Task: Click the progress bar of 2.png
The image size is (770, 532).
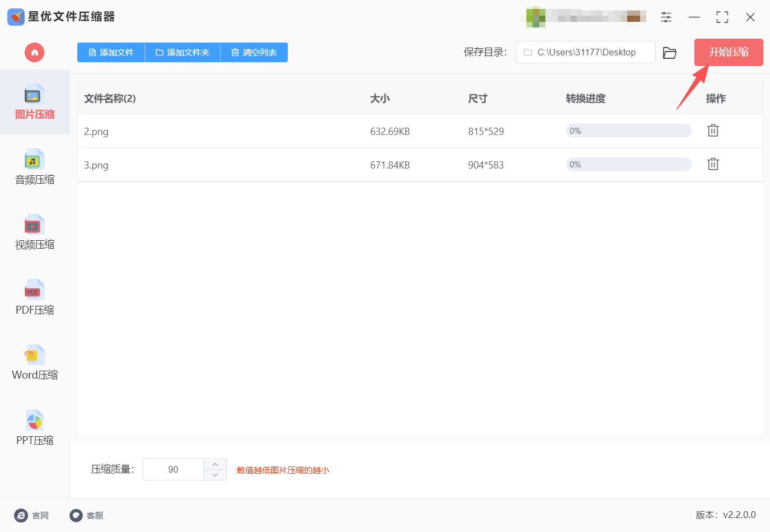Action: 628,130
